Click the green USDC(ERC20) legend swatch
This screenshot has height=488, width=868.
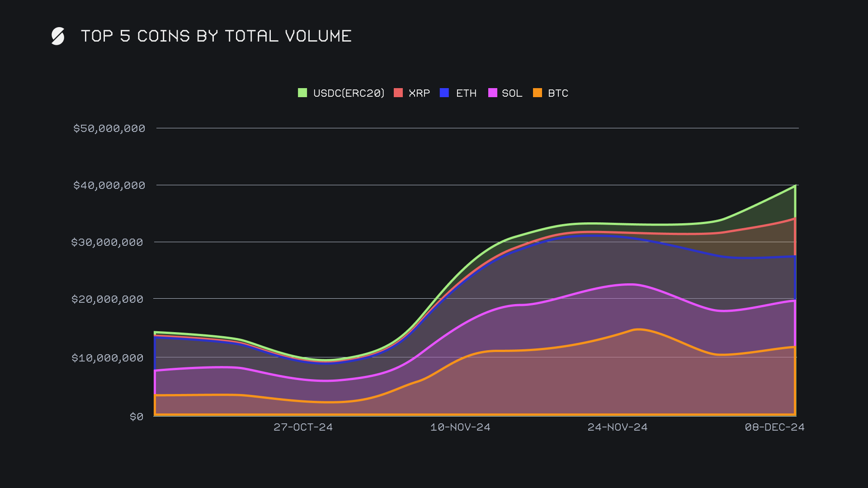(x=302, y=93)
